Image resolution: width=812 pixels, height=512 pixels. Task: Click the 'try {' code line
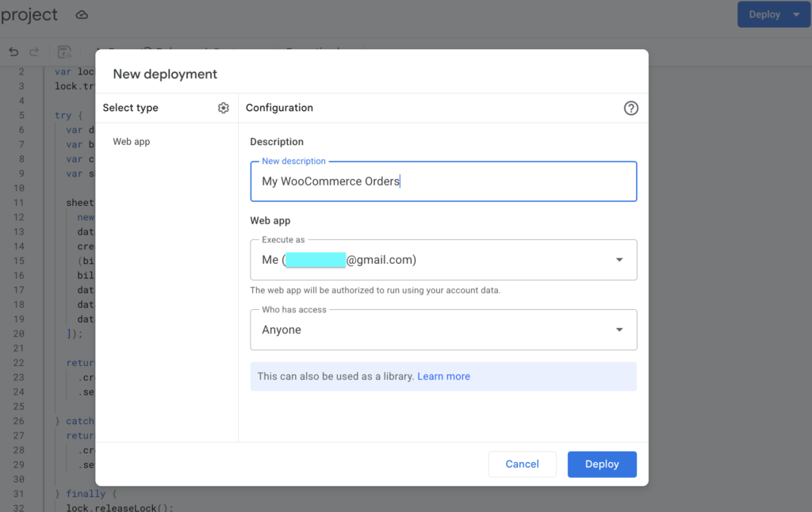69,116
